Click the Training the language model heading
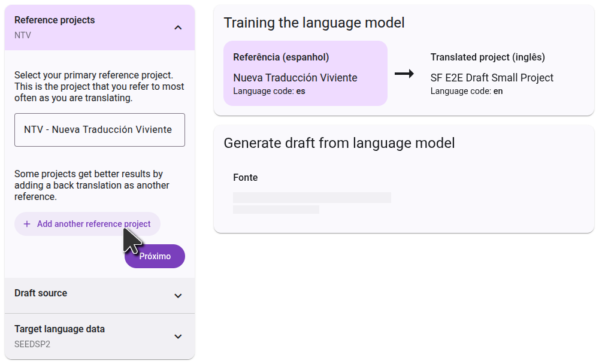599x364 pixels. [x=314, y=23]
